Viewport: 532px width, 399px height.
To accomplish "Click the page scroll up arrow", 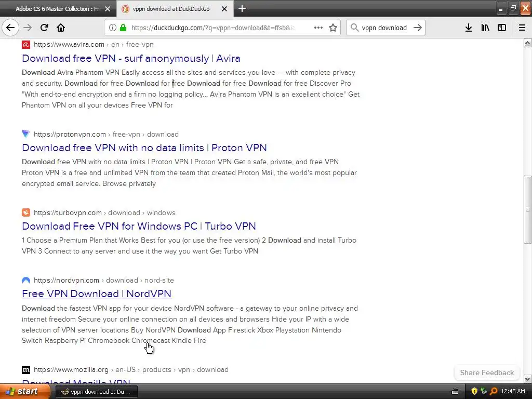I will point(527,43).
